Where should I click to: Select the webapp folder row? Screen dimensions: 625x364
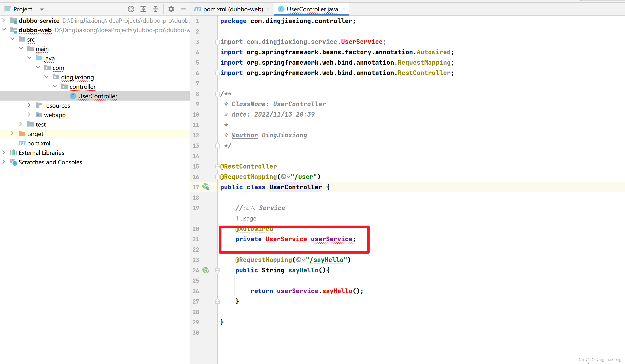coord(95,115)
